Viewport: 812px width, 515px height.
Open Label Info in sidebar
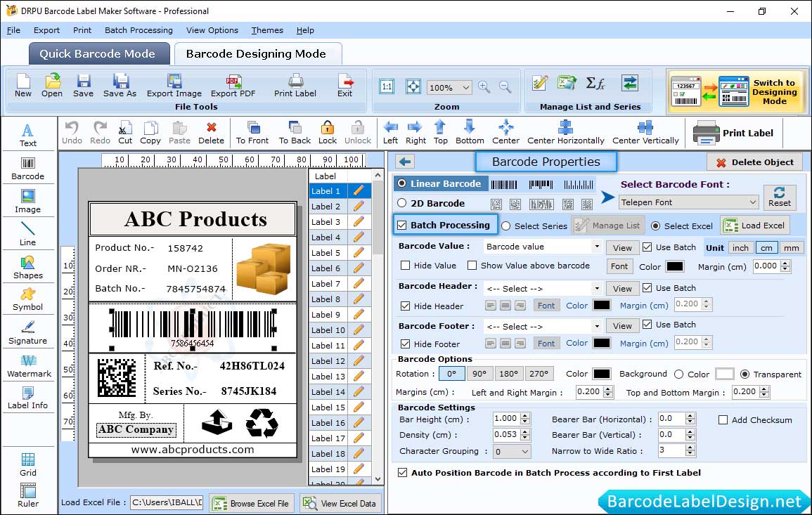click(27, 398)
